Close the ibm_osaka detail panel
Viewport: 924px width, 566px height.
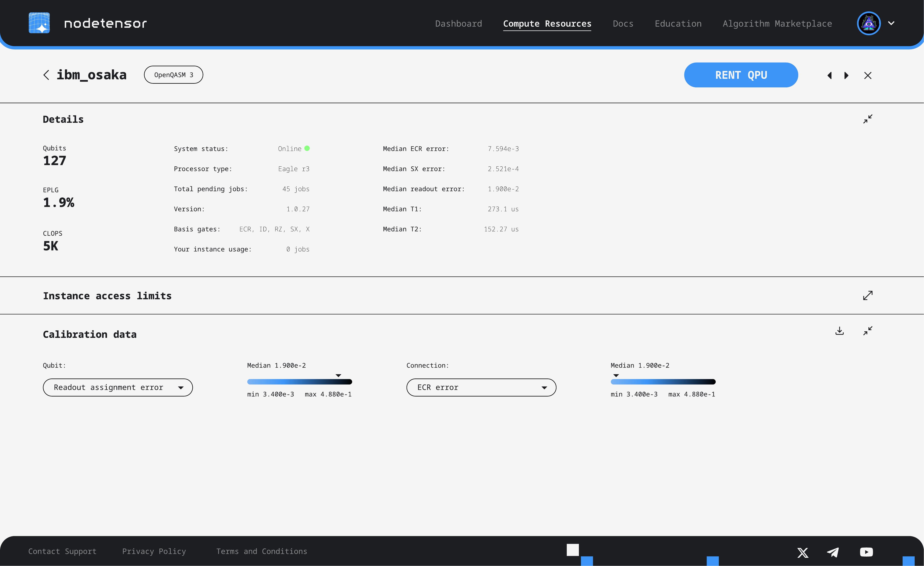pos(868,75)
